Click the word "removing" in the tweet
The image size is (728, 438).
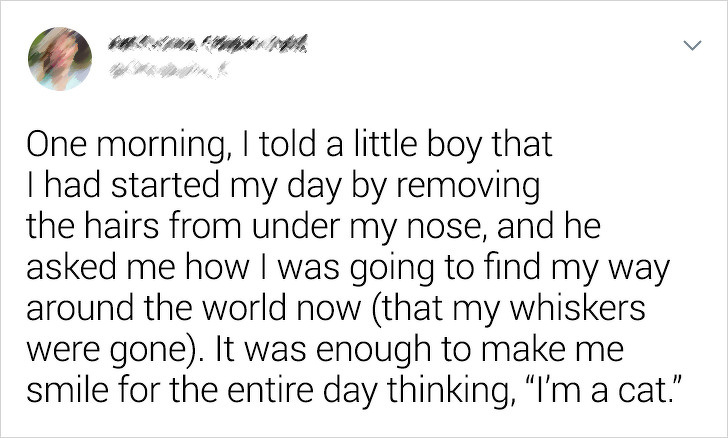click(x=468, y=186)
